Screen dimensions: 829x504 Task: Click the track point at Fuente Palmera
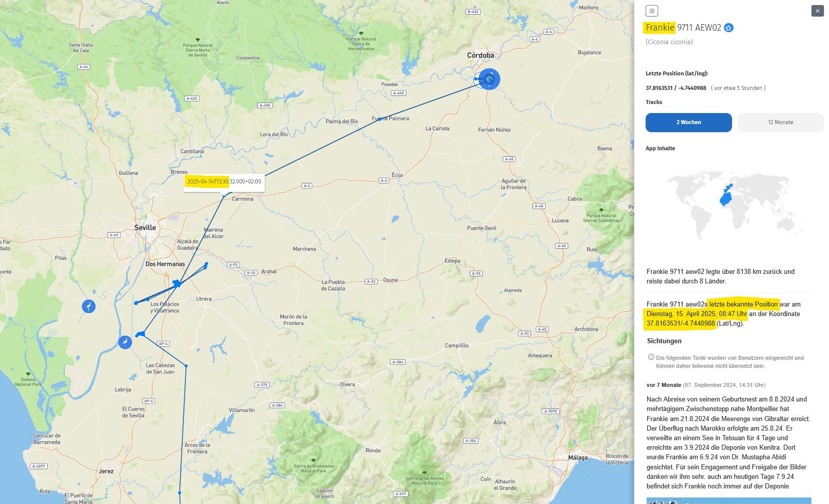(380, 119)
